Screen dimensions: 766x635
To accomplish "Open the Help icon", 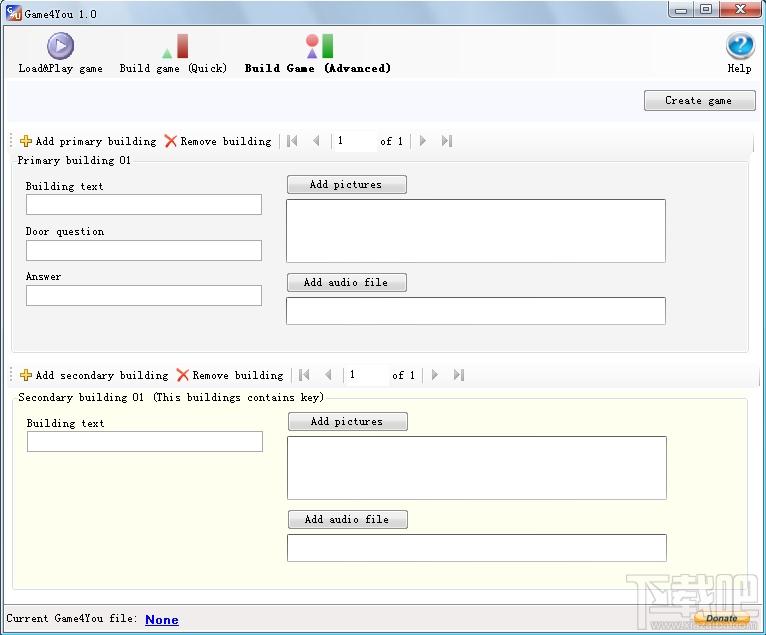I will [x=740, y=53].
